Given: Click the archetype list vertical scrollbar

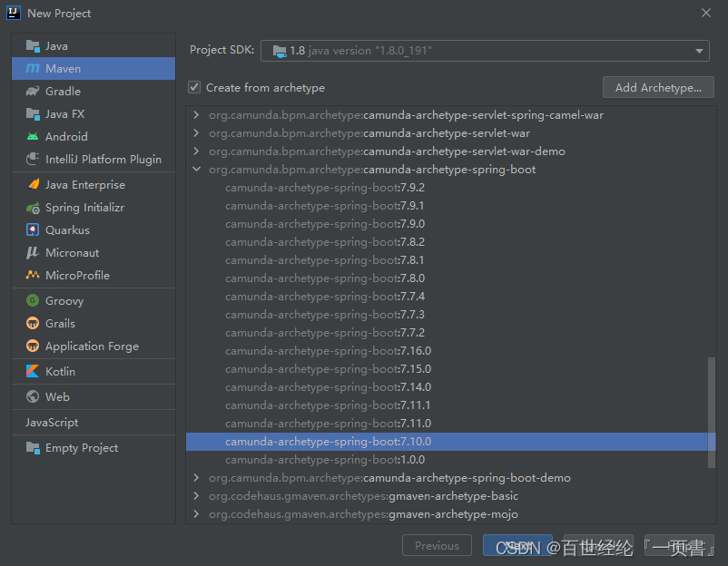Looking at the screenshot, I should click(712, 413).
